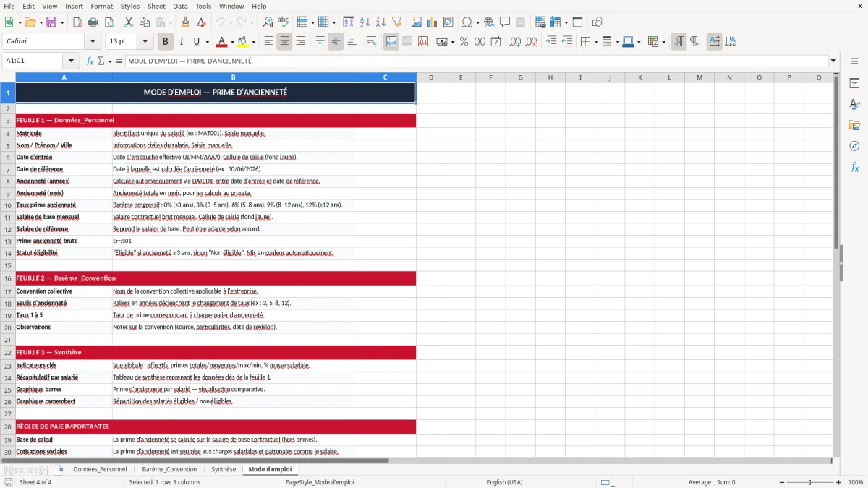Click the Copy icon
Screen dimensions: 868x488
(144, 22)
